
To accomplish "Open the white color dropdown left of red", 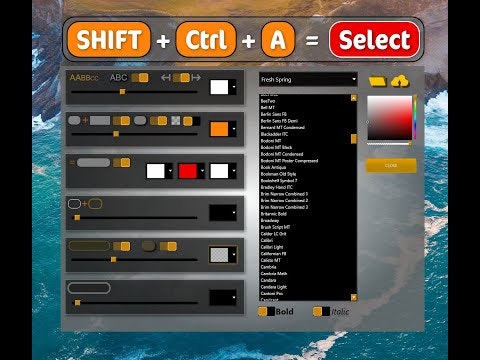I will tap(159, 171).
